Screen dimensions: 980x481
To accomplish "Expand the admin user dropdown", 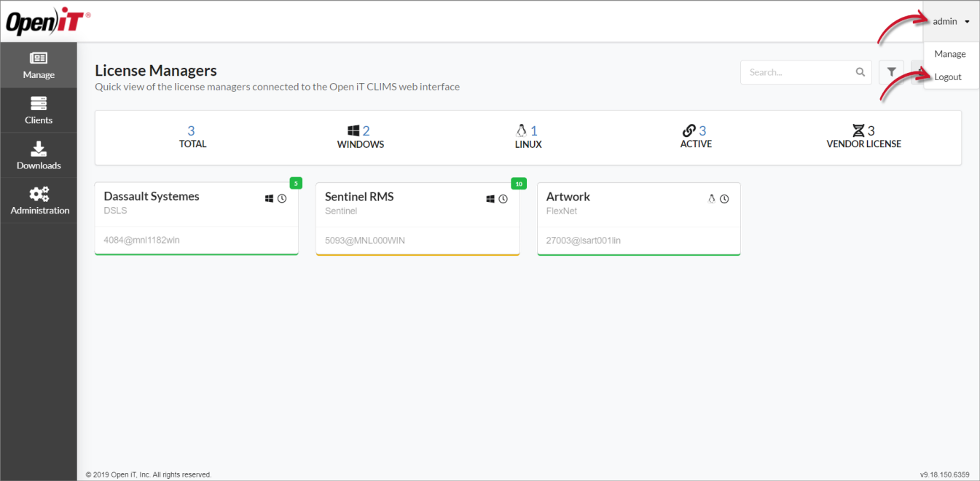I will click(951, 21).
